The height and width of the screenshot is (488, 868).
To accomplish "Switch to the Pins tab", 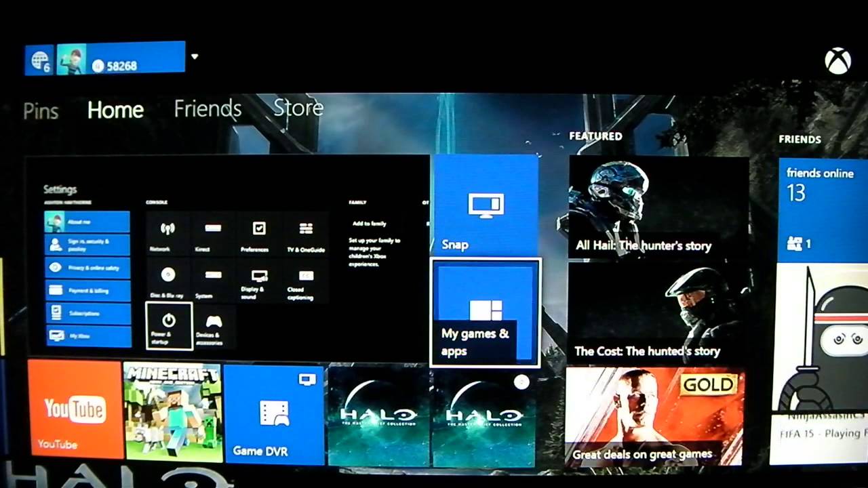I will point(41,111).
